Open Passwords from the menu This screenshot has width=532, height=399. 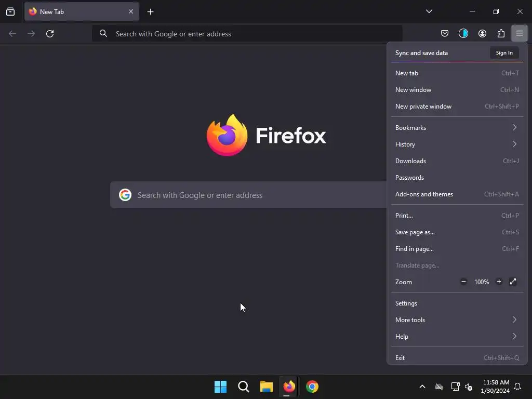pos(457,178)
